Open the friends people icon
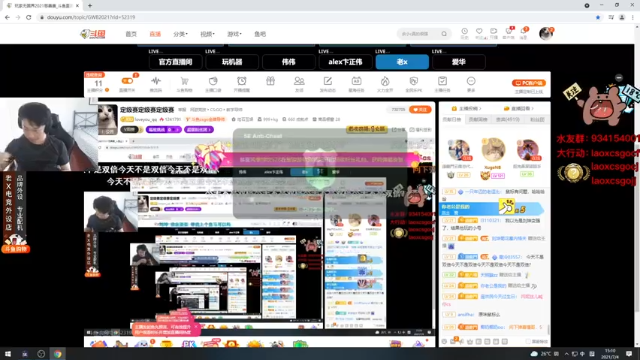 299,81
